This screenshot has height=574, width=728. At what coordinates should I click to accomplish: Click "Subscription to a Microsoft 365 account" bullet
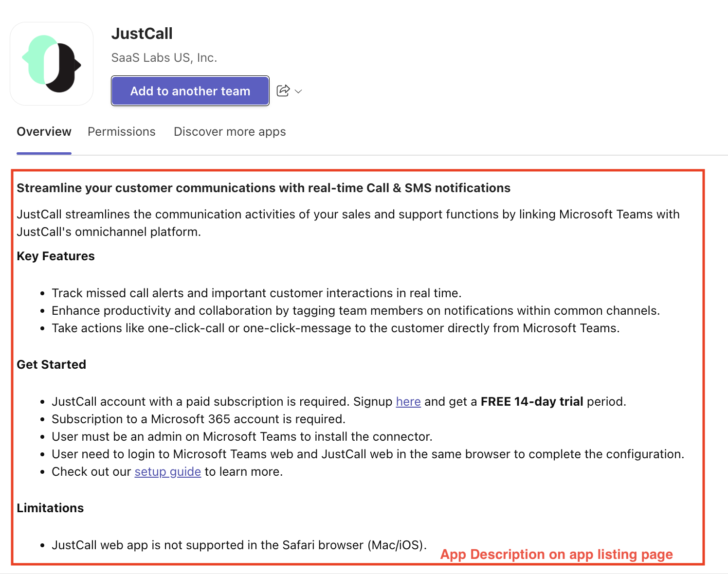click(x=199, y=419)
